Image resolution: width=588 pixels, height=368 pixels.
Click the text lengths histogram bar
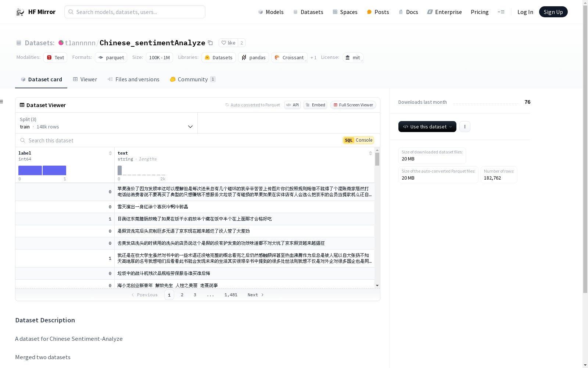coord(119,170)
